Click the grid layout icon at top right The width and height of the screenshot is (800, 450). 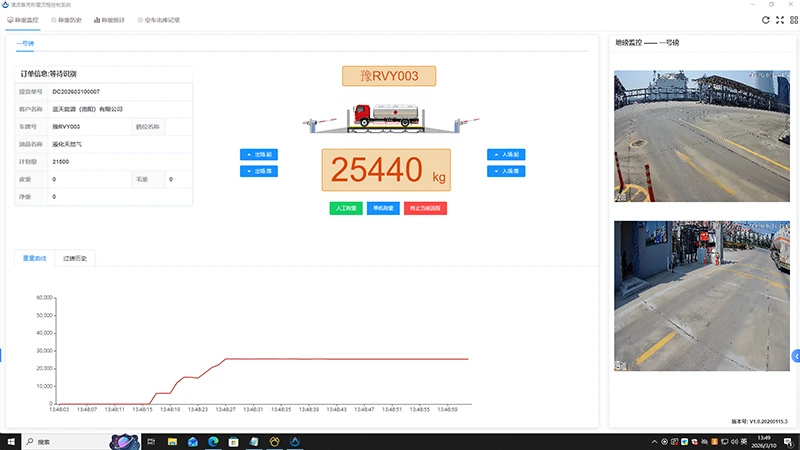click(794, 20)
